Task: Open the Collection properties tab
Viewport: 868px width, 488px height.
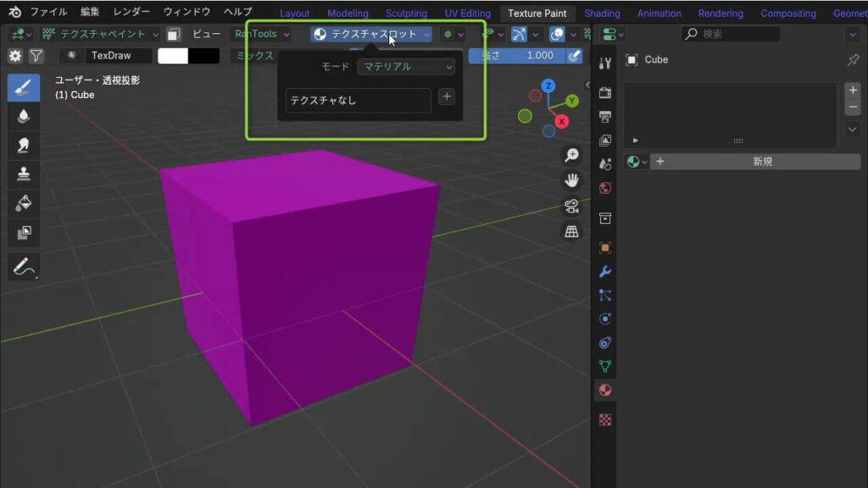Action: click(605, 218)
